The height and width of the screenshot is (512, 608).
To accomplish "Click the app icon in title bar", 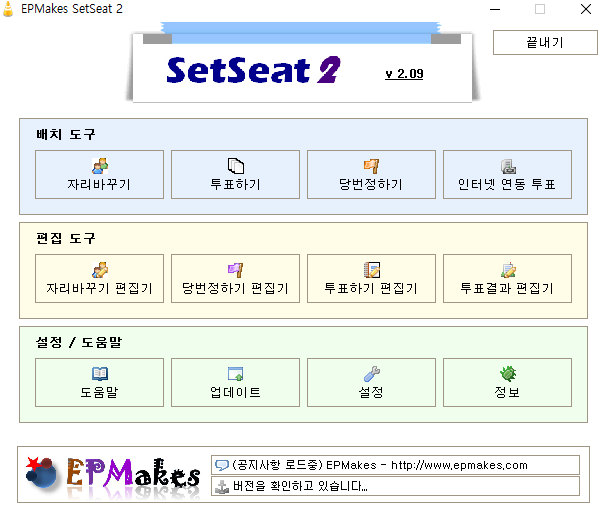I will [8, 9].
